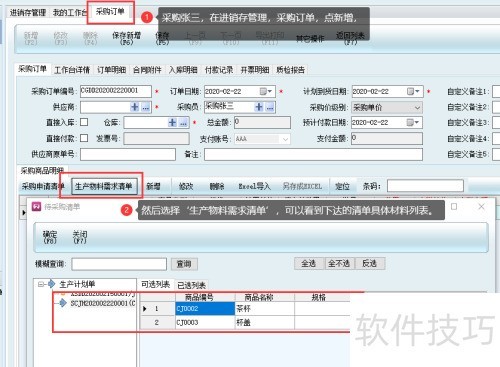500x367 pixels.
Task: Open the 合同附件 tab
Action: [x=147, y=70]
